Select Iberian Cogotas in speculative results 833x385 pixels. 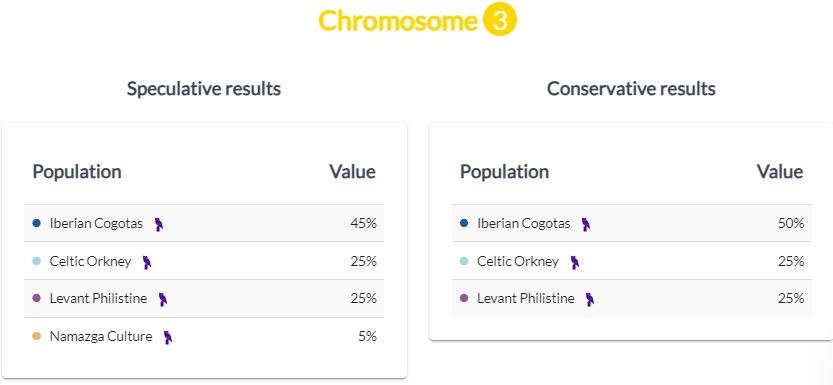coord(96,224)
